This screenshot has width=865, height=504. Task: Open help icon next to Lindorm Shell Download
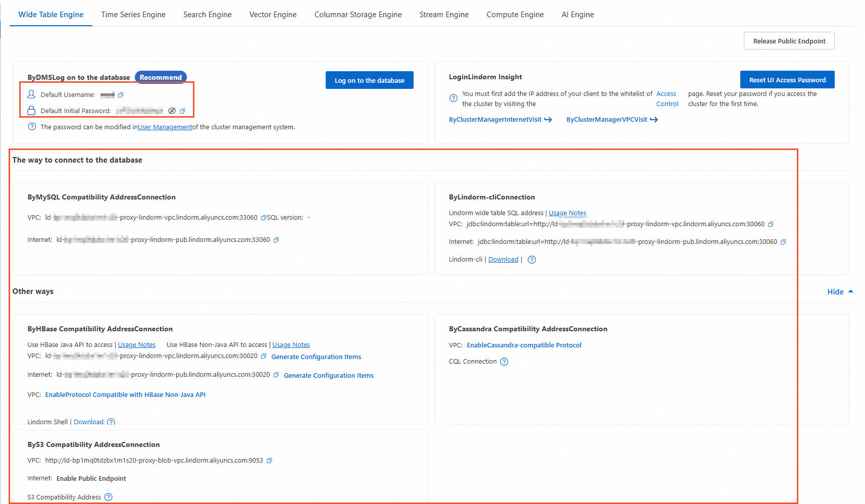coord(111,422)
